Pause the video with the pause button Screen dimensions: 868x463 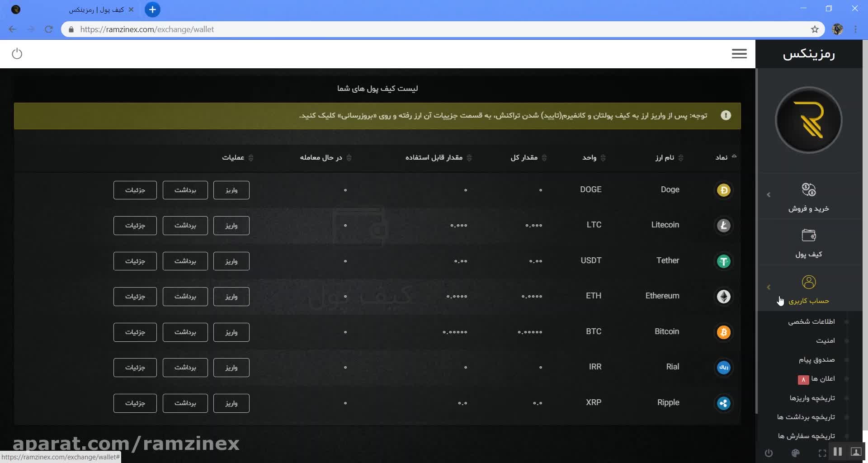coord(838,452)
